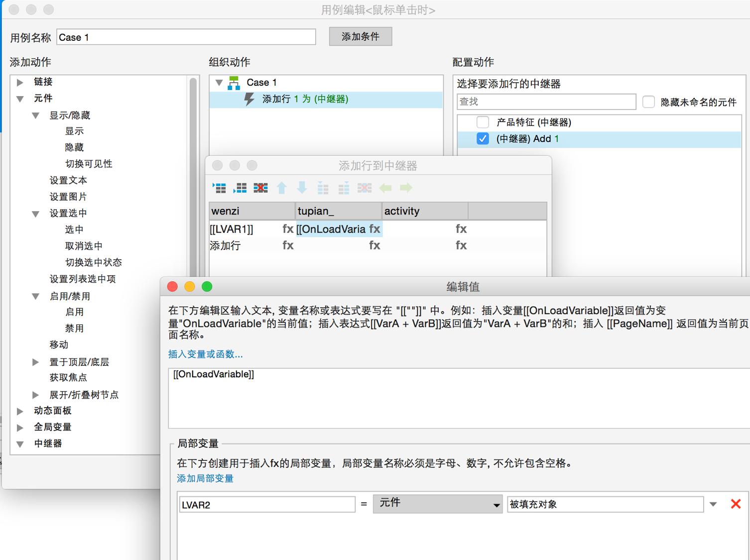Click the Case 1 tree node icon
750x560 pixels.
click(x=234, y=83)
